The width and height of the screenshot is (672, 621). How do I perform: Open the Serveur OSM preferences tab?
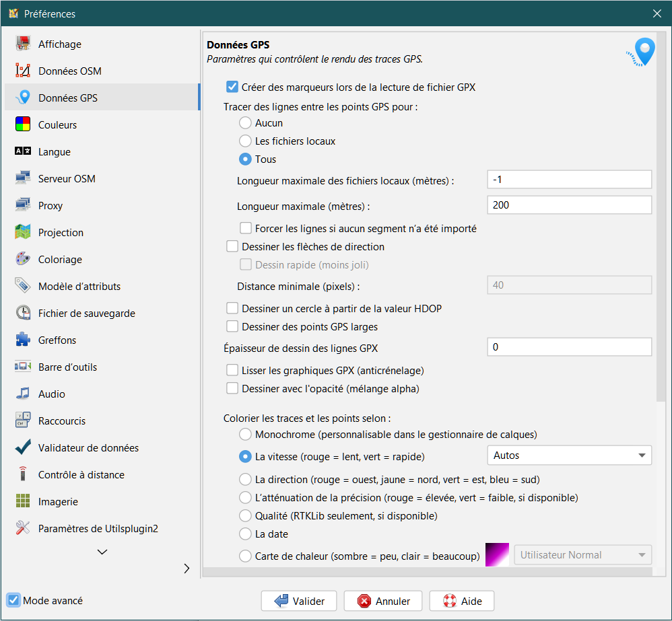tap(67, 179)
